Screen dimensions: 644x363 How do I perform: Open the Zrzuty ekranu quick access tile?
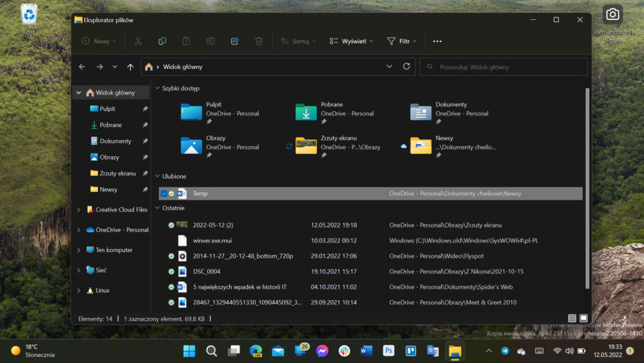click(339, 146)
